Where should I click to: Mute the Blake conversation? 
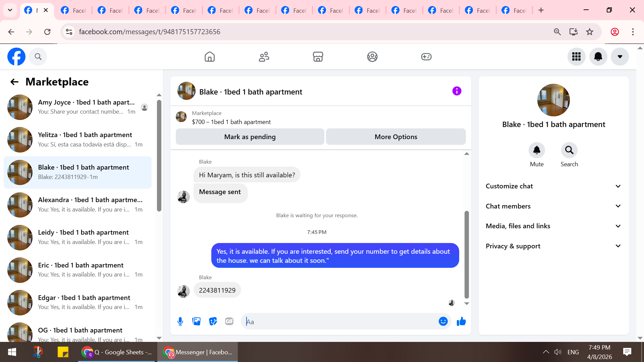(x=537, y=150)
